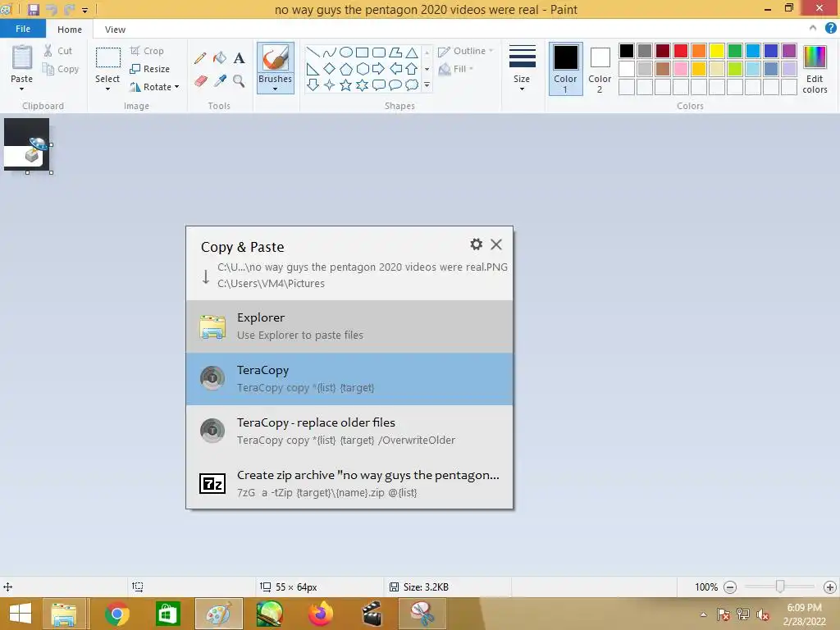Choose Explorer to paste files
Image resolution: width=840 pixels, height=630 pixels.
[x=349, y=326]
